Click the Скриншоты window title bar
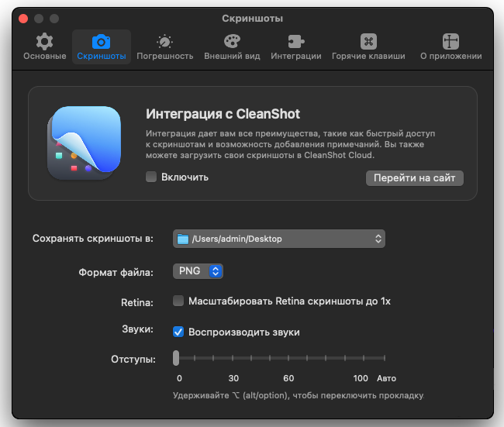Viewport: 504px width, 427px height. pyautogui.click(x=252, y=18)
